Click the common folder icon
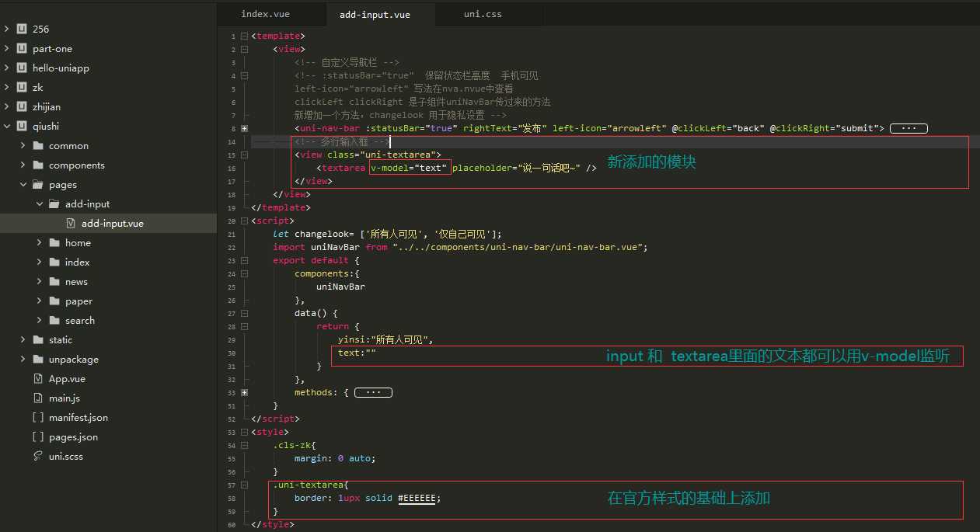 (38, 145)
